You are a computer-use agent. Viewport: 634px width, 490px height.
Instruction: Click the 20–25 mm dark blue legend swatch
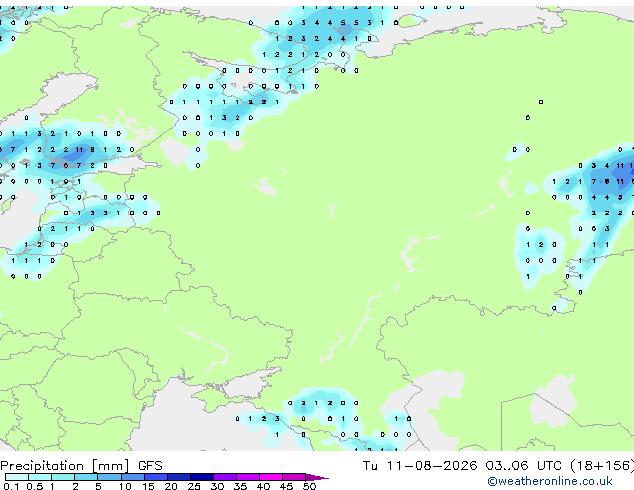(179, 477)
